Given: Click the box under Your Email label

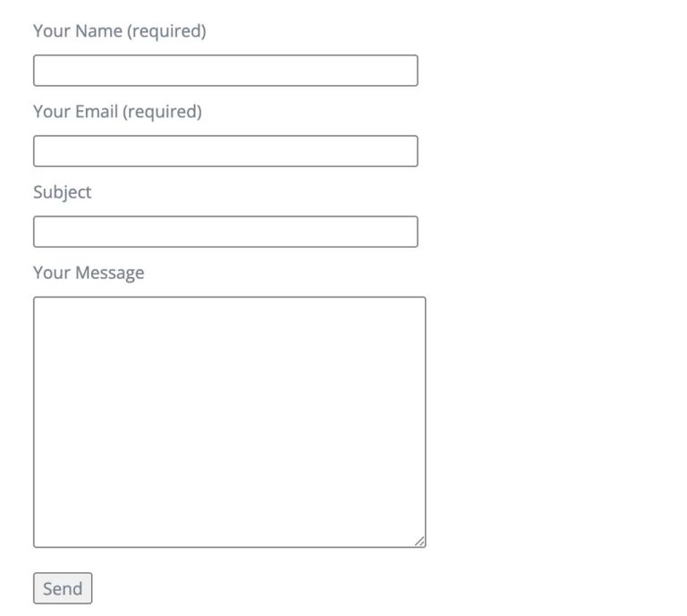Looking at the screenshot, I should tap(225, 151).
